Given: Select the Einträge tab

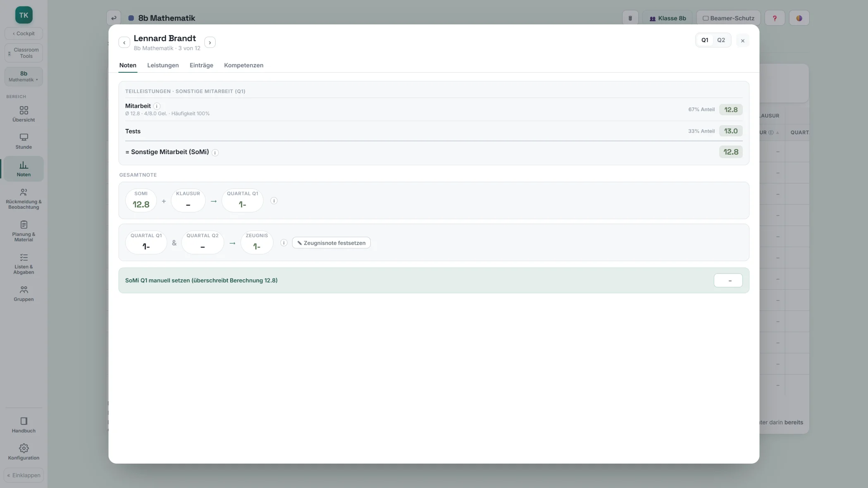Looking at the screenshot, I should (201, 65).
